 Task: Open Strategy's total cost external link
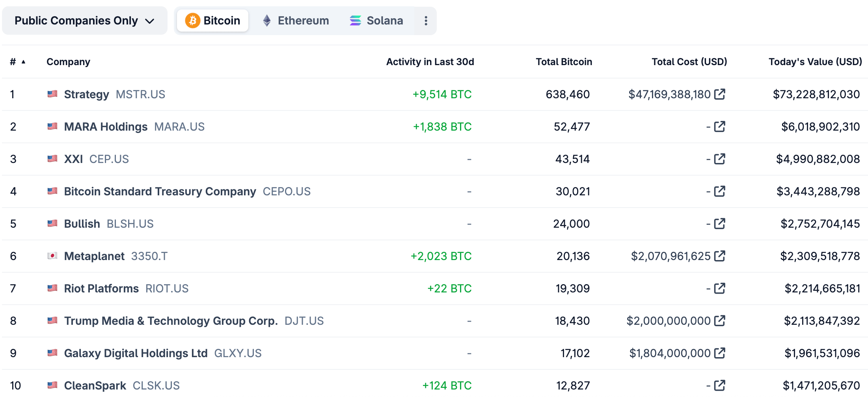pyautogui.click(x=720, y=94)
